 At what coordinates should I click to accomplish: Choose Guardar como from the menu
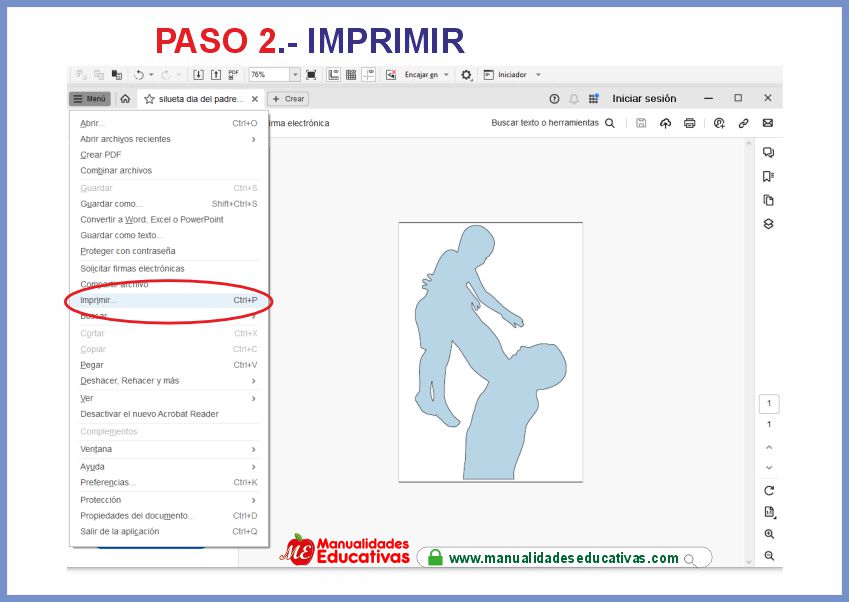click(111, 204)
